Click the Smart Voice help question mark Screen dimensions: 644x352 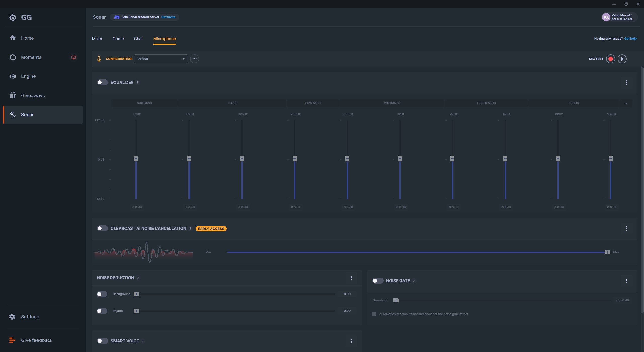tap(143, 341)
